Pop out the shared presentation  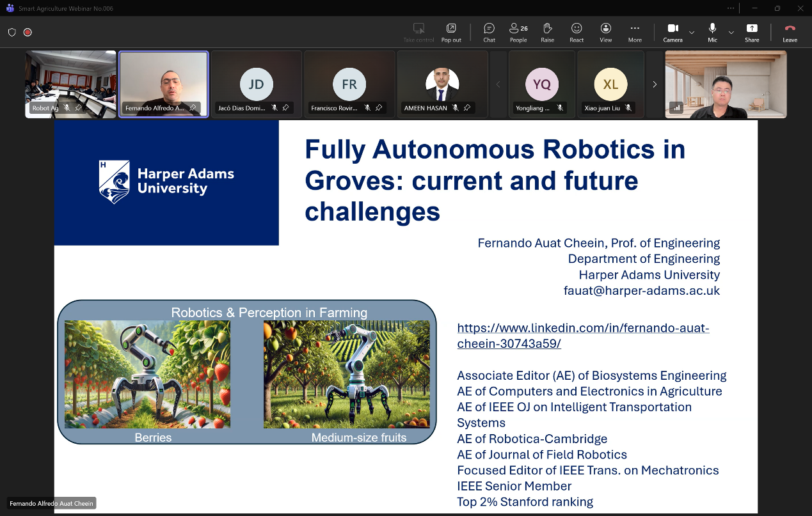pyautogui.click(x=451, y=32)
